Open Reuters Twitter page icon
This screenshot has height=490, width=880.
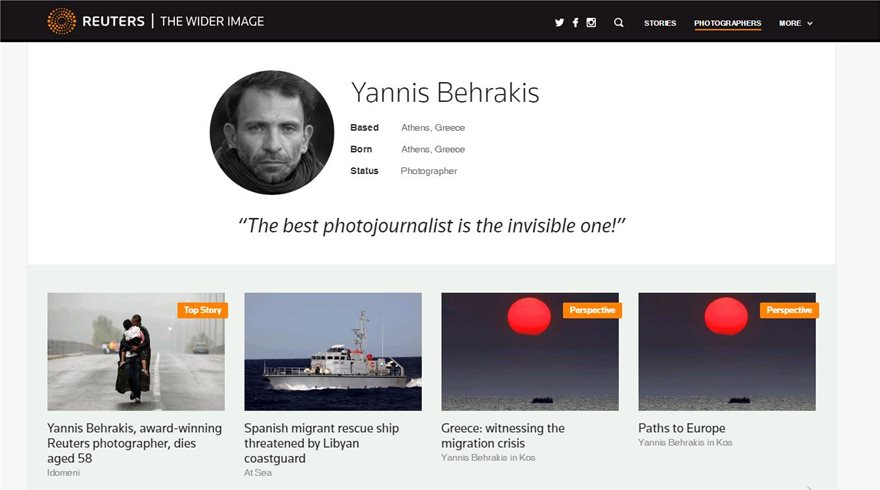(559, 23)
